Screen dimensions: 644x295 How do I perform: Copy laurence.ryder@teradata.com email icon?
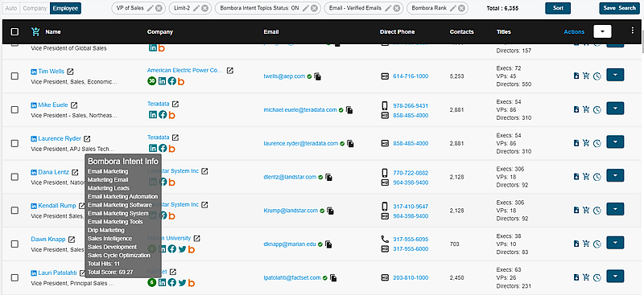tap(350, 144)
